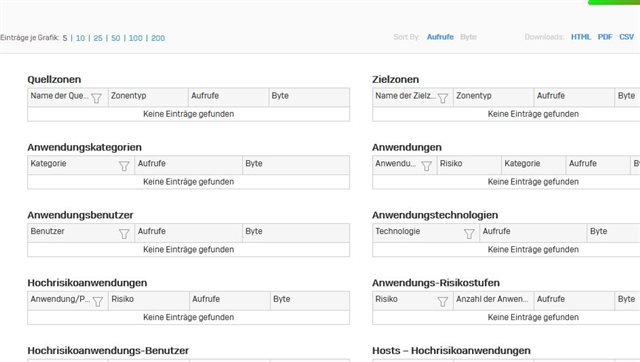Show 50 entries per chart
The height and width of the screenshot is (362, 640).
[116, 38]
